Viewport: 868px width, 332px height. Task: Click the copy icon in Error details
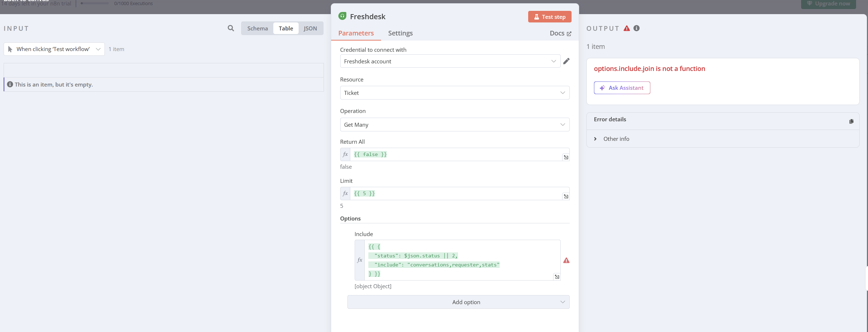[x=852, y=121]
